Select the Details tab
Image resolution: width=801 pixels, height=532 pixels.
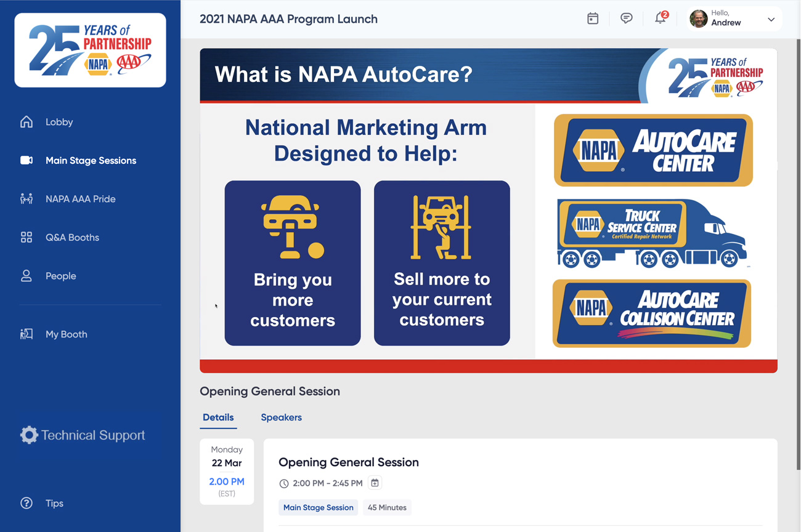218,417
